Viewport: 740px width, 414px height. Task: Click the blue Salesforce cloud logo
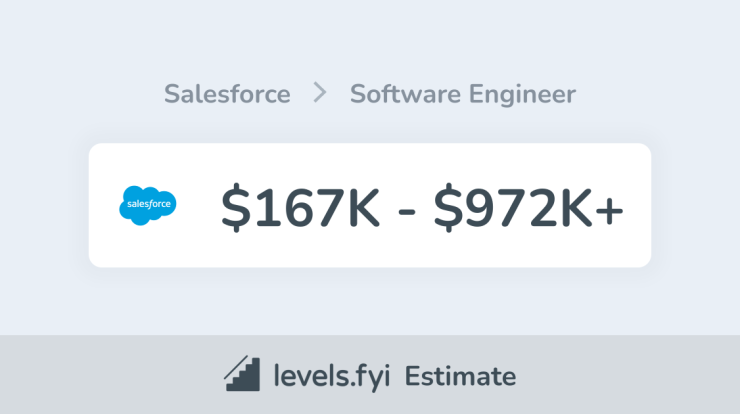click(x=148, y=205)
